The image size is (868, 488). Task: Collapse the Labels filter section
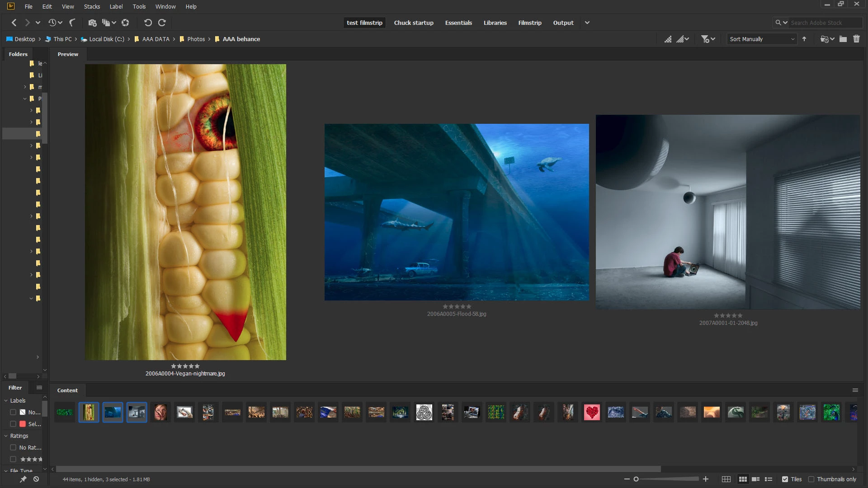click(6, 401)
